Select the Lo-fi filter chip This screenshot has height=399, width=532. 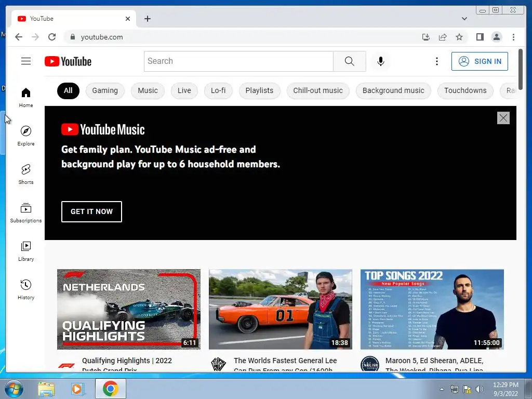coord(218,90)
